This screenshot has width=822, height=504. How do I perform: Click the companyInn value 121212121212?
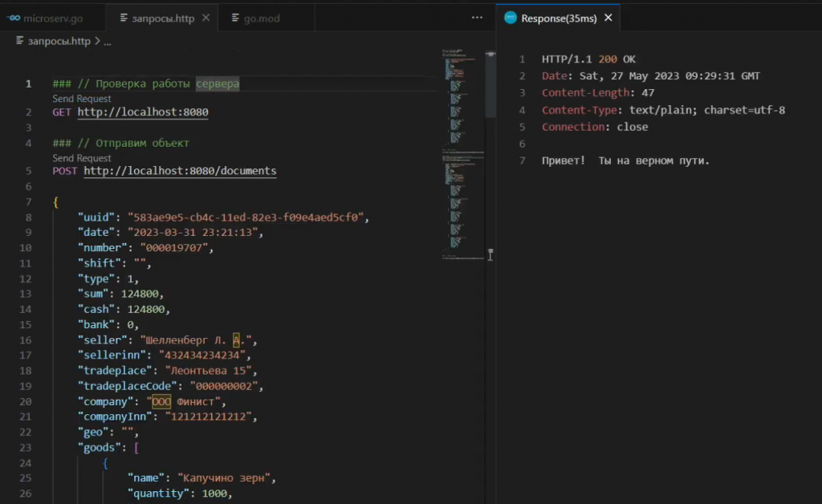click(x=208, y=417)
